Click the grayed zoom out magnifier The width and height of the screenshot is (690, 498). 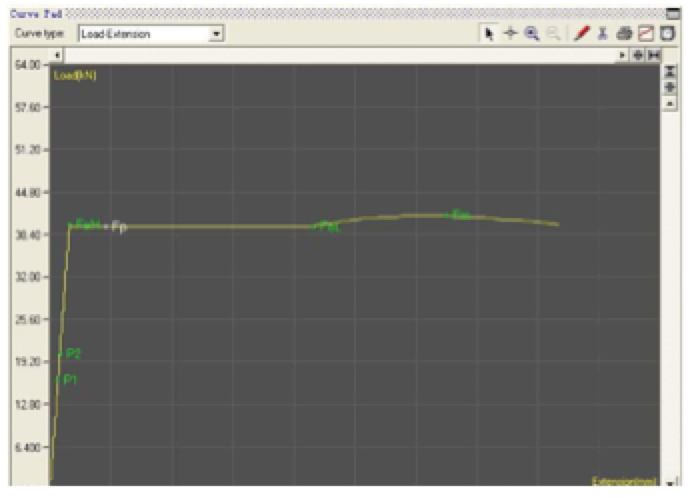tap(553, 33)
